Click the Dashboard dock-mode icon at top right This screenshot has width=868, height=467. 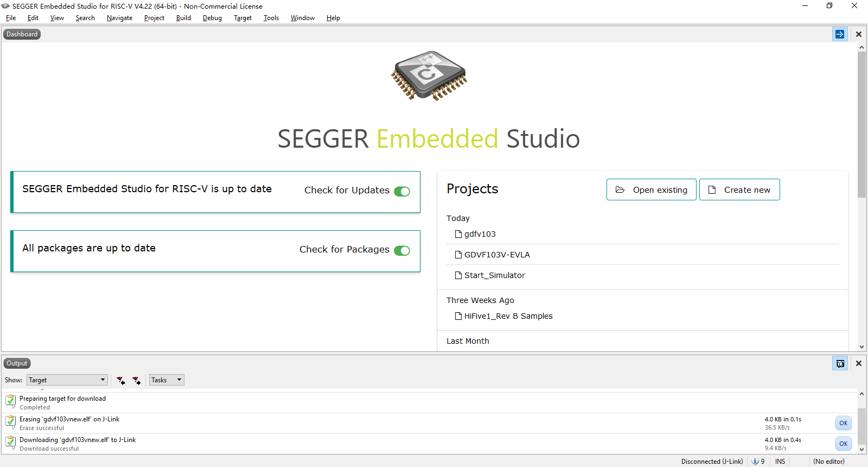tap(840, 34)
